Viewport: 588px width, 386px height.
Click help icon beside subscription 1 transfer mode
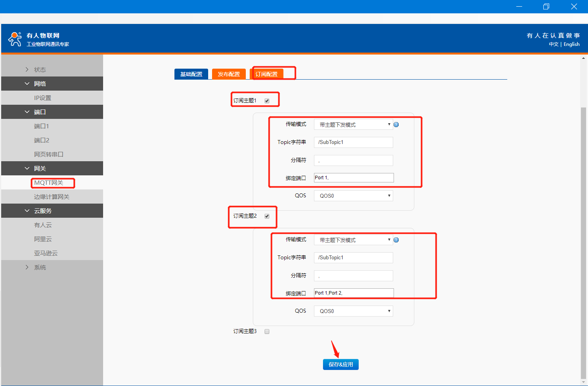tap(396, 125)
